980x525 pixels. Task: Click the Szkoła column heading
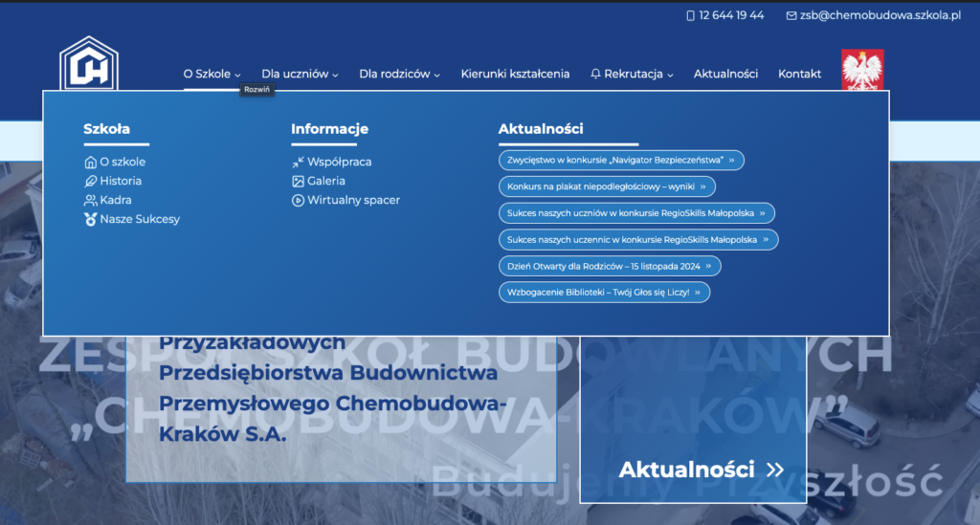(107, 128)
